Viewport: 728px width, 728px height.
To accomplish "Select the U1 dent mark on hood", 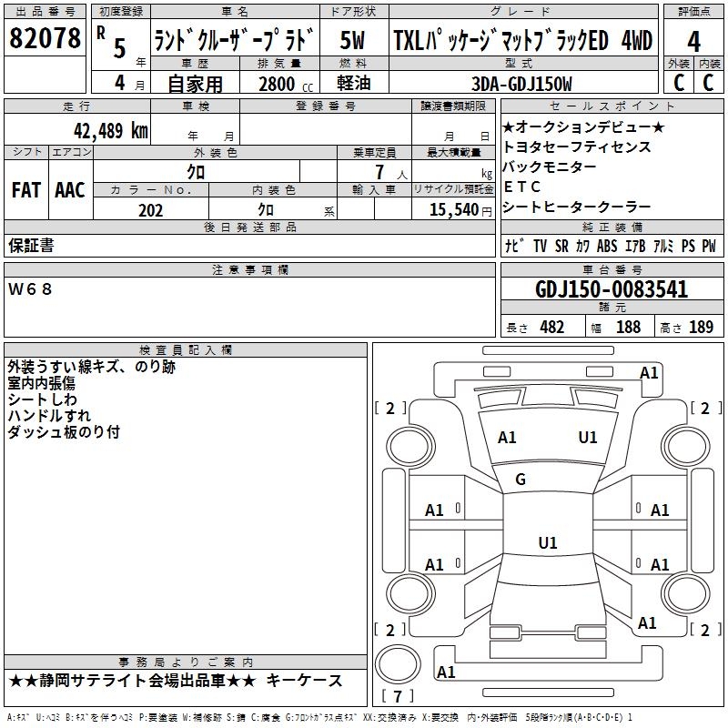I will pyautogui.click(x=588, y=438).
